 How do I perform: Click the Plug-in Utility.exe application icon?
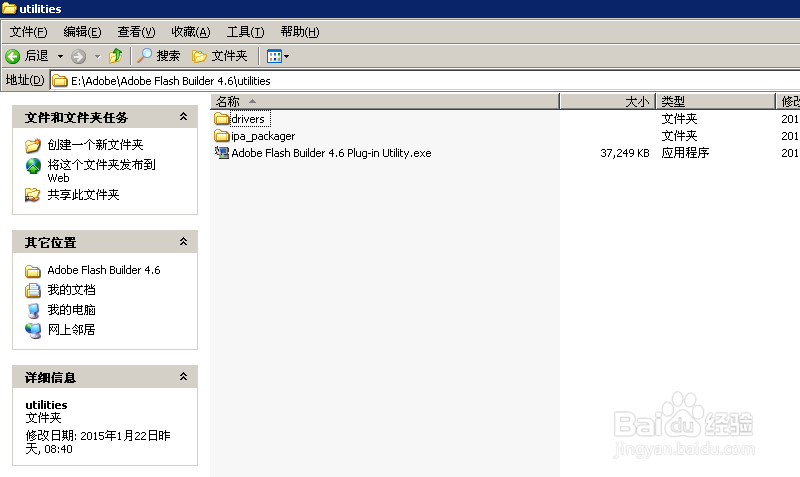221,153
